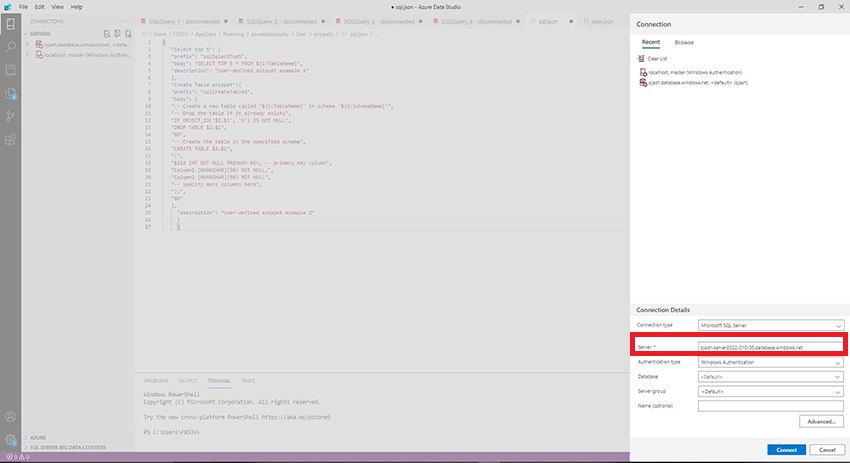850x463 pixels.
Task: Open the File menu
Action: (x=23, y=7)
